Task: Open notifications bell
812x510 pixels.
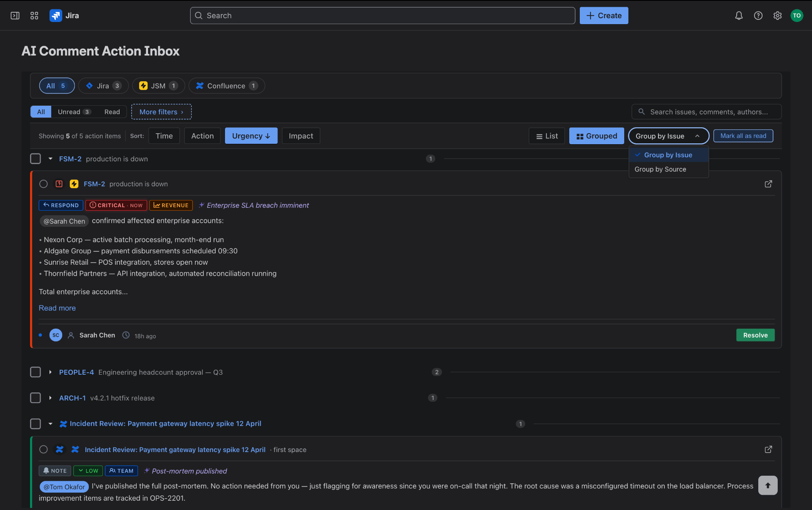Action: pyautogui.click(x=738, y=16)
